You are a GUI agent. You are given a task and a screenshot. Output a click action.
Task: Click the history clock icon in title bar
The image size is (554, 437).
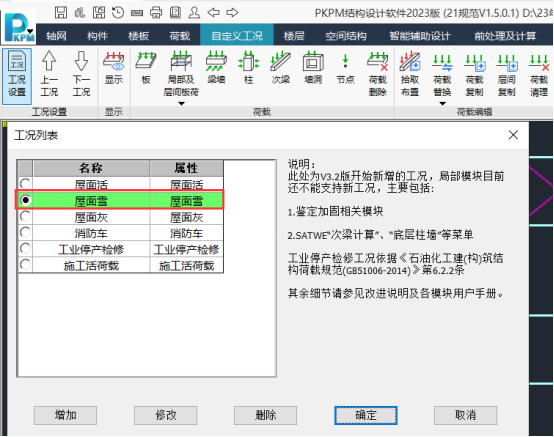[x=118, y=13]
